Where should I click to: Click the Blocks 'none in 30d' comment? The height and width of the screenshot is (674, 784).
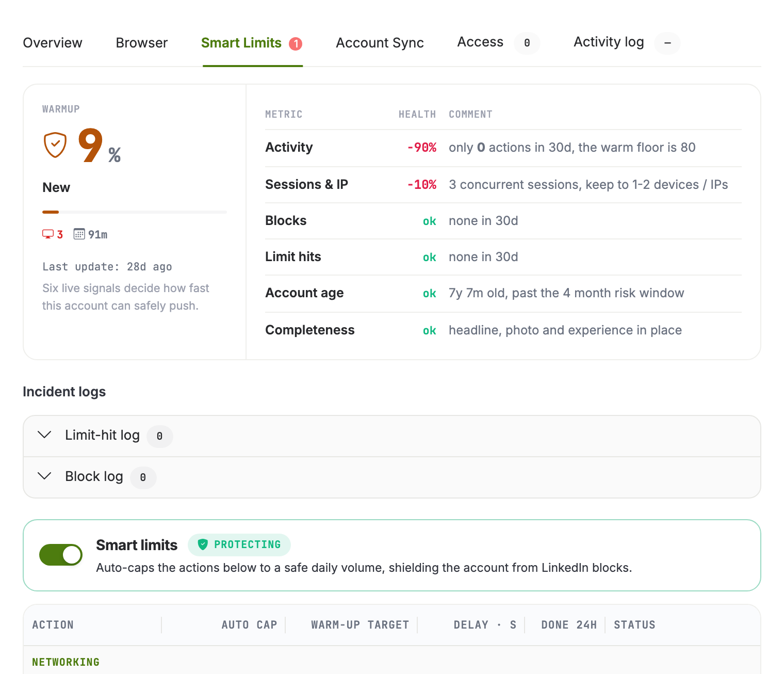point(483,221)
